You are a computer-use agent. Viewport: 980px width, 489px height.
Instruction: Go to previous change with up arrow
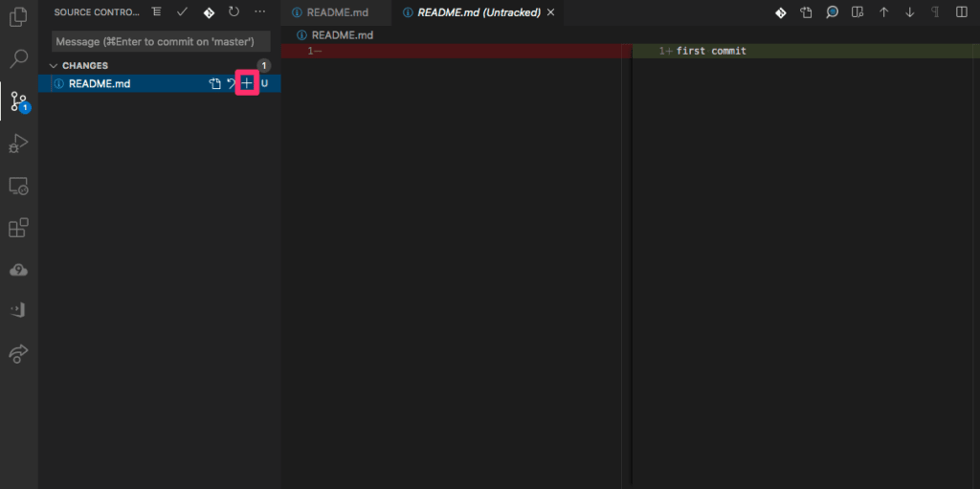(x=883, y=12)
